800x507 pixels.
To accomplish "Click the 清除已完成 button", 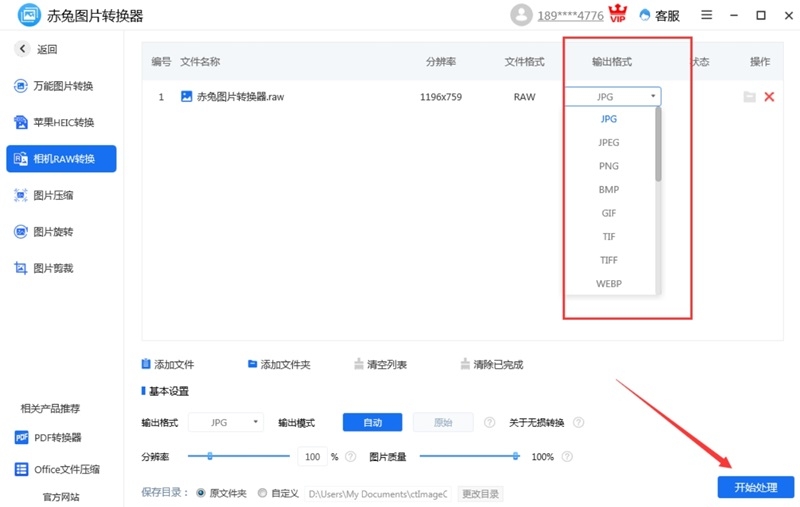I will point(492,364).
